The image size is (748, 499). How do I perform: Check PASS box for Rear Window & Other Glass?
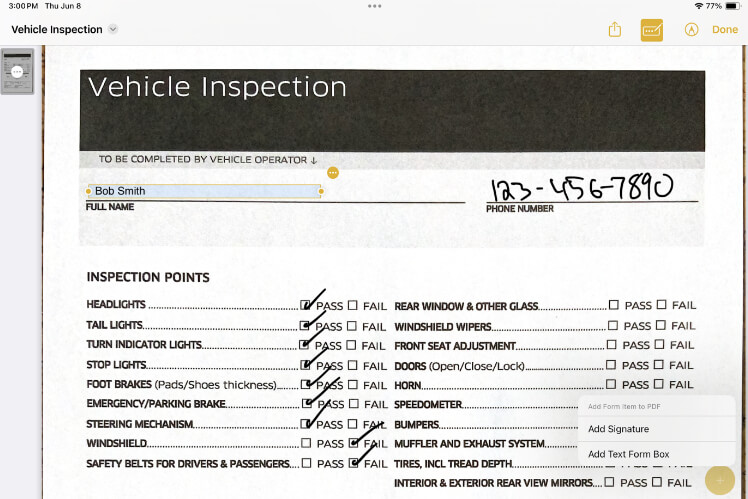614,305
